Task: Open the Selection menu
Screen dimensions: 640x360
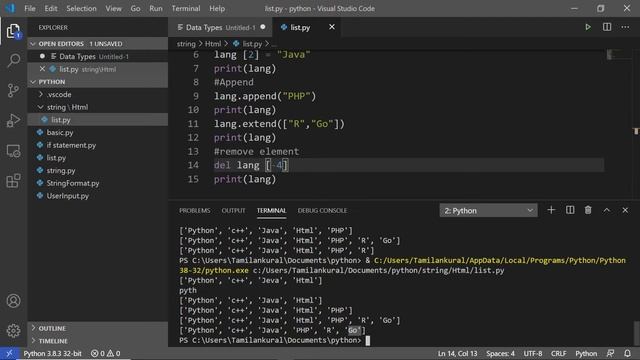Action: pos(82,8)
